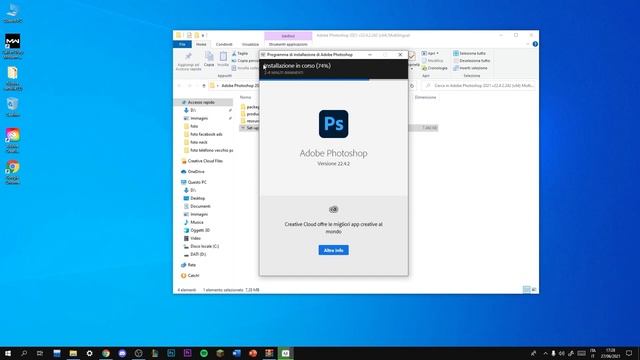The image size is (640, 360).
Task: Click the Taglia scissors command
Action: (x=240, y=53)
